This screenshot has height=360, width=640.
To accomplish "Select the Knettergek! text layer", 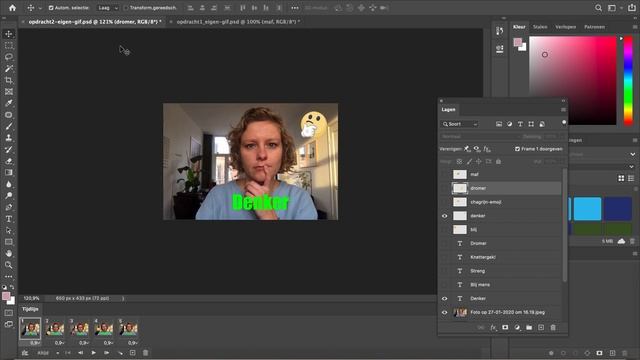I will pos(483,257).
